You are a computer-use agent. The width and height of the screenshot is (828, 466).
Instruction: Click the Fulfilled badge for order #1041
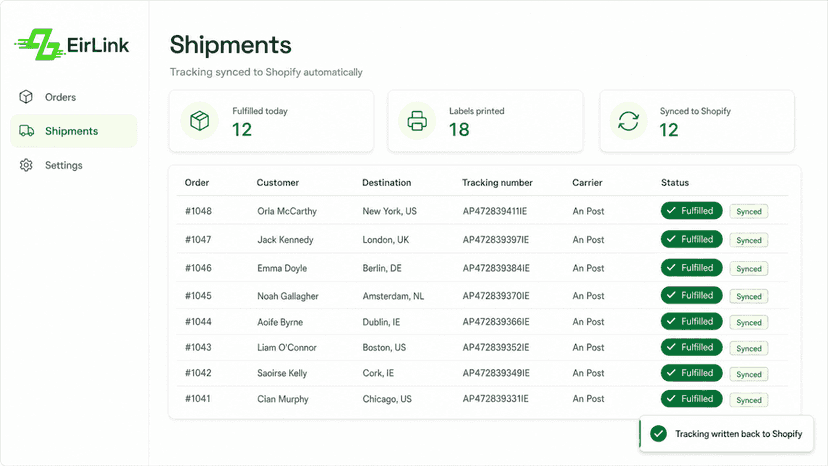point(691,399)
